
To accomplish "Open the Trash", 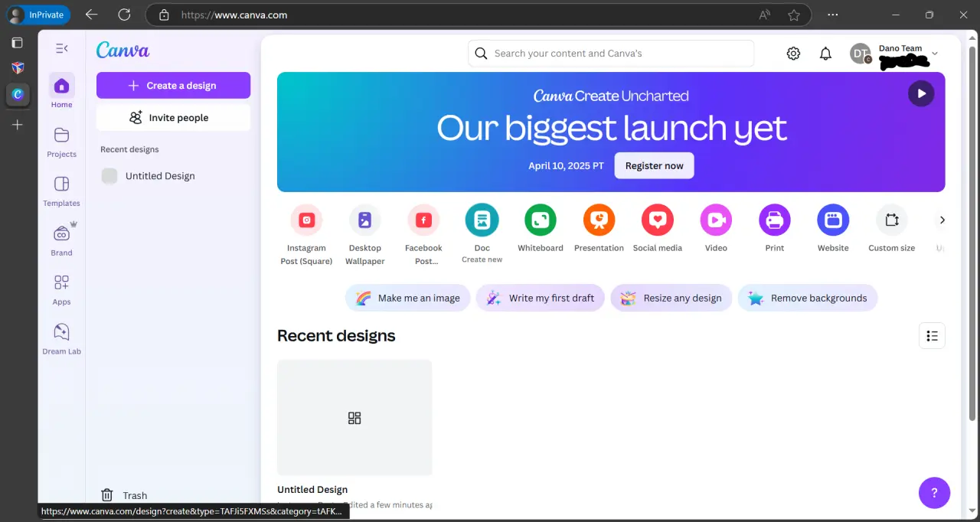I will (x=124, y=495).
